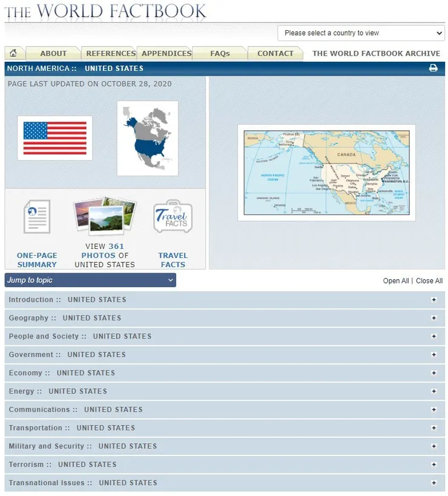The height and width of the screenshot is (496, 448).
Task: Expand Economy section plus icon
Action: [x=433, y=373]
